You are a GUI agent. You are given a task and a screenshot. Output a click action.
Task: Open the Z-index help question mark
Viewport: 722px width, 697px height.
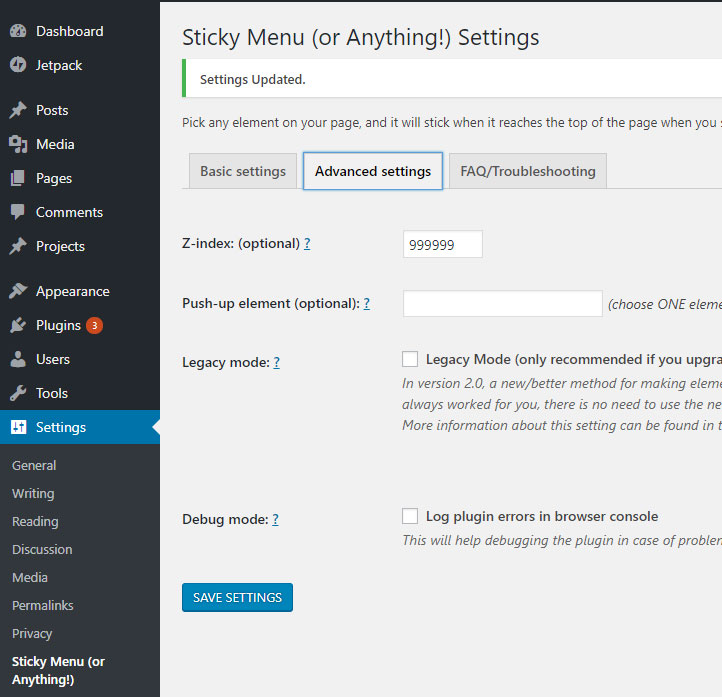(x=307, y=244)
